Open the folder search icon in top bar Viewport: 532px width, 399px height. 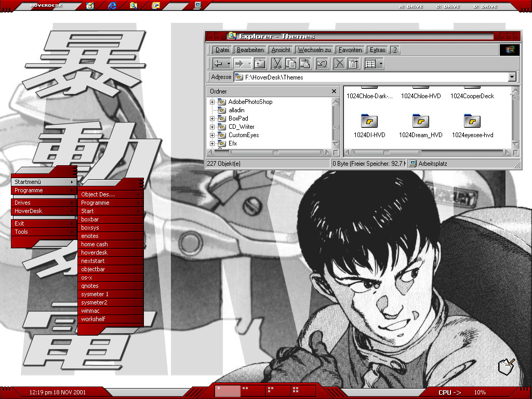pos(134,6)
